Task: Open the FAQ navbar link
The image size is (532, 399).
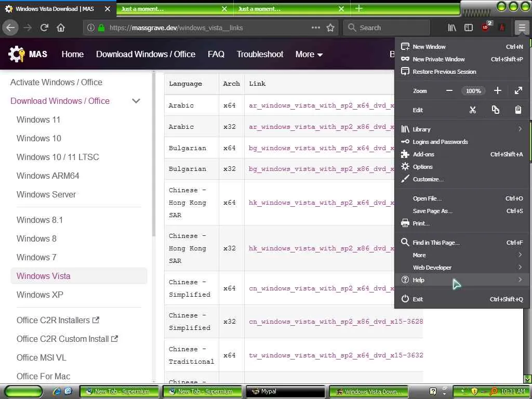Action: point(216,54)
